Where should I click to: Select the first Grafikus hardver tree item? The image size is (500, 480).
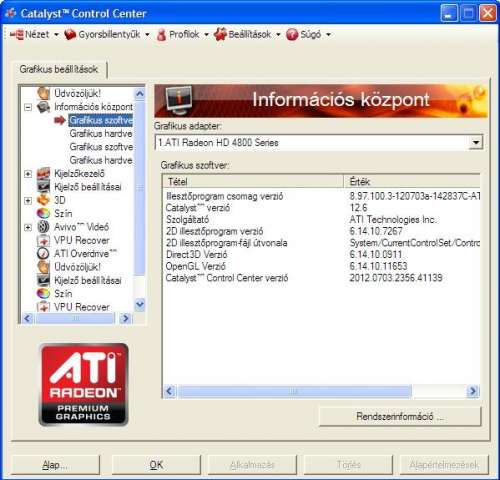[x=101, y=134]
